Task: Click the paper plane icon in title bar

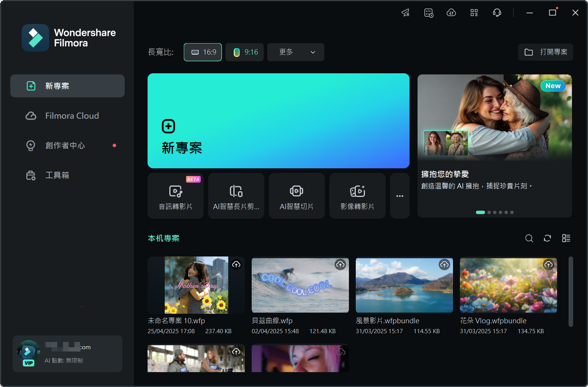Action: click(x=405, y=13)
